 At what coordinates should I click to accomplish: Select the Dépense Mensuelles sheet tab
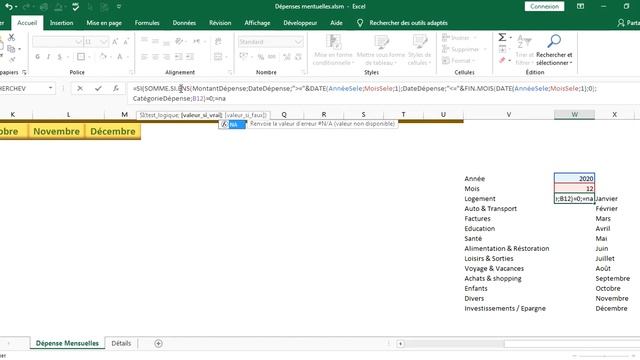pyautogui.click(x=67, y=344)
